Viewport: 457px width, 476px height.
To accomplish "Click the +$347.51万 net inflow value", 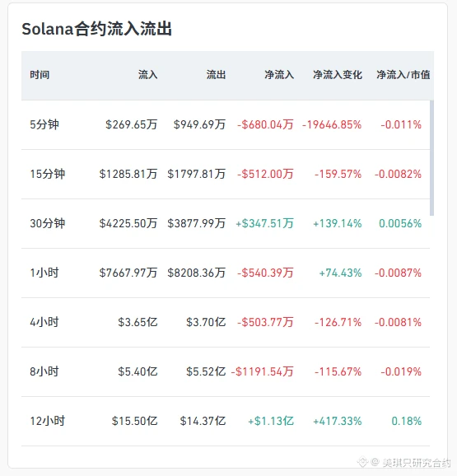I will click(264, 223).
